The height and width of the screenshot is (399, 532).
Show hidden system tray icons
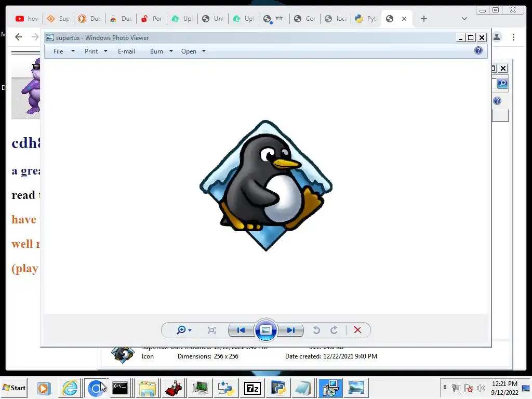(445, 388)
